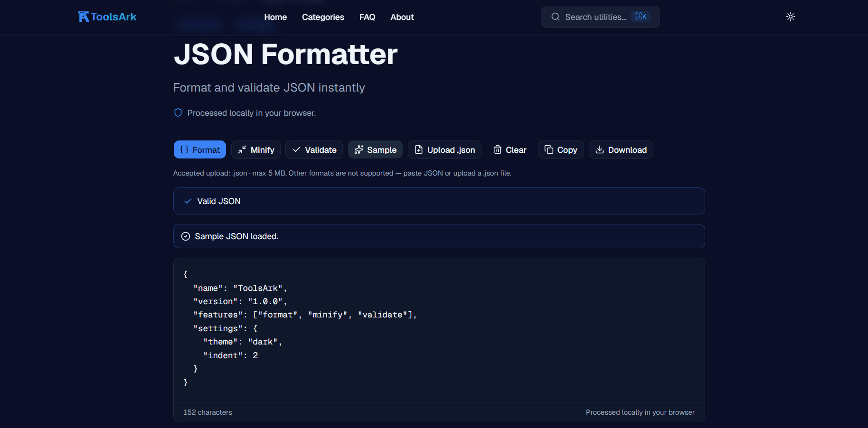Minify the JSON
Viewport: 868px width, 428px height.
256,149
